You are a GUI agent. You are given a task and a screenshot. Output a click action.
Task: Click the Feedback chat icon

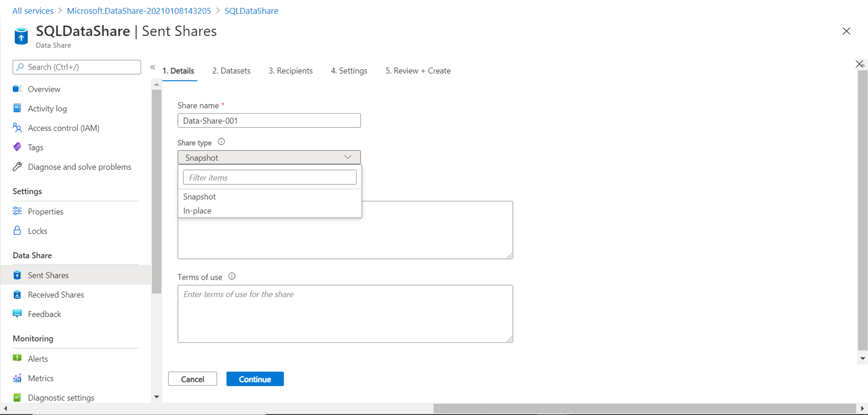[x=17, y=314]
